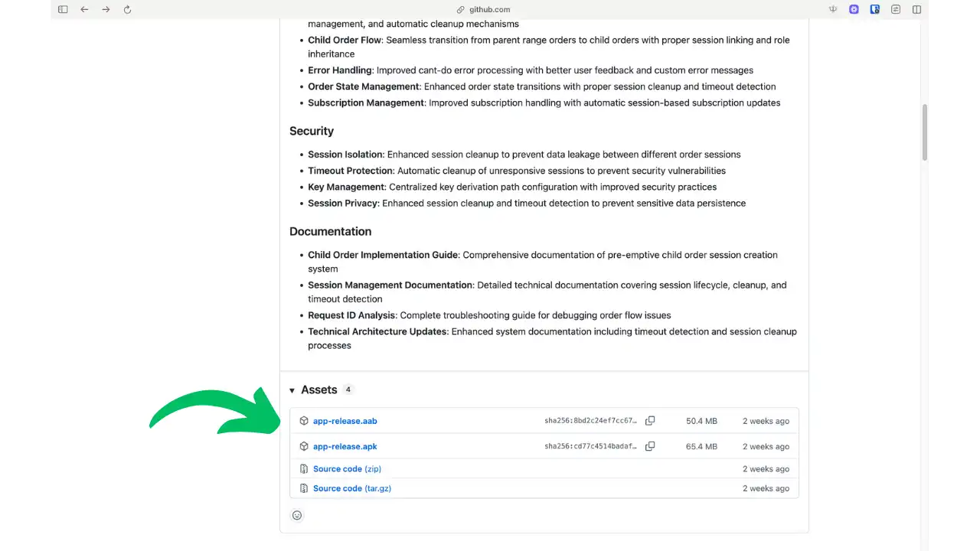Screen dimensions: 980x551
Task: Toggle the Safari sidebar
Action: [63, 9]
